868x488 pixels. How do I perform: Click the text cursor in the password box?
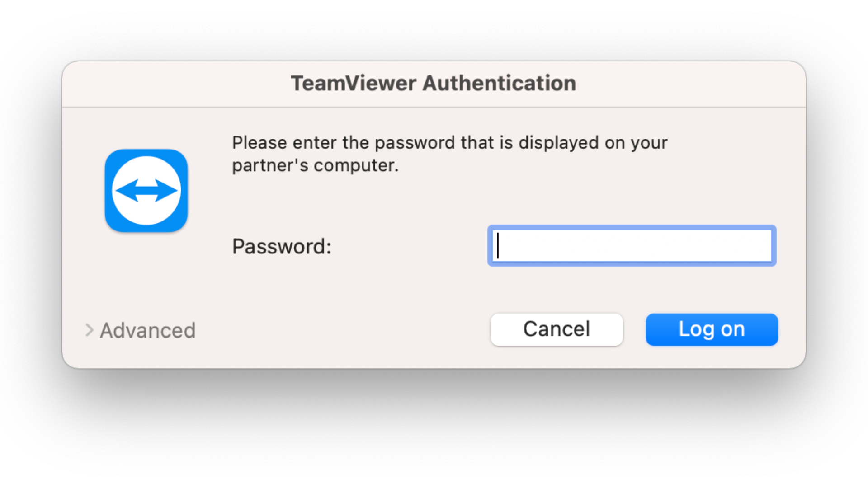pyautogui.click(x=498, y=246)
